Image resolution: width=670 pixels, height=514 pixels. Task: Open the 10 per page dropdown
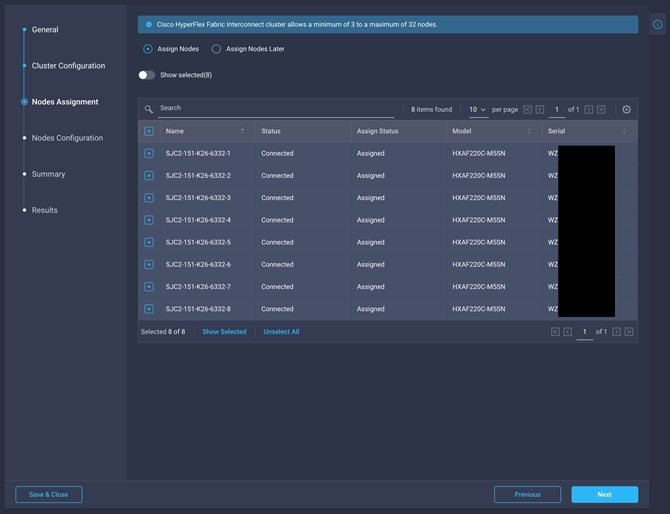pyautogui.click(x=478, y=109)
